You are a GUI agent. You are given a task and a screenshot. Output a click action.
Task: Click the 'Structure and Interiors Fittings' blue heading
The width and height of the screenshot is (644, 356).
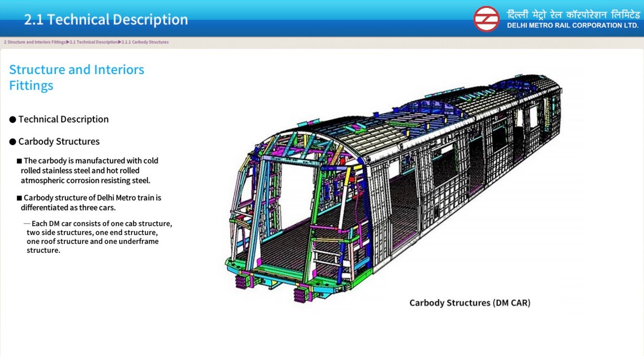click(77, 78)
